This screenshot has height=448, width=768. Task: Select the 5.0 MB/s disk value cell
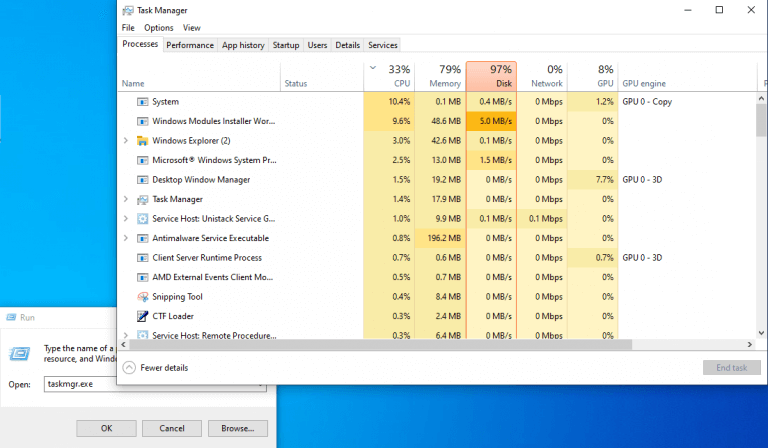491,121
